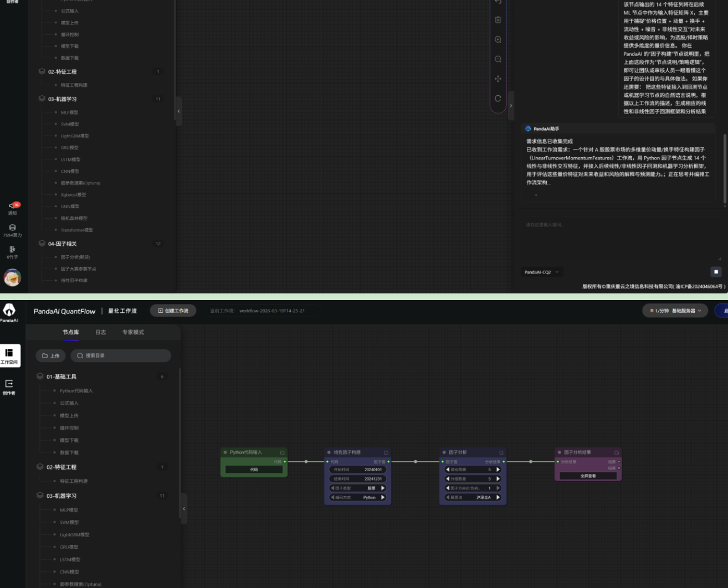Switch to the 专家模式 tab
This screenshot has height=588, width=728.
(x=133, y=332)
